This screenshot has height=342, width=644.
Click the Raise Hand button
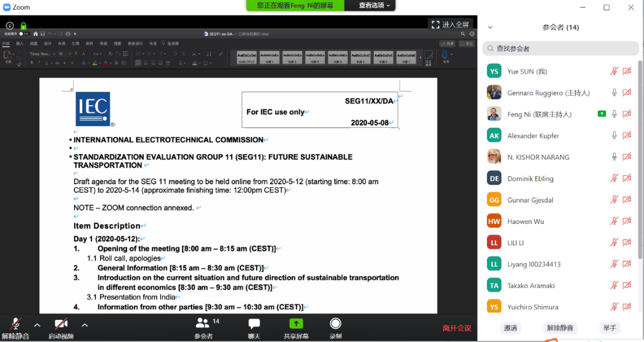pos(609,328)
